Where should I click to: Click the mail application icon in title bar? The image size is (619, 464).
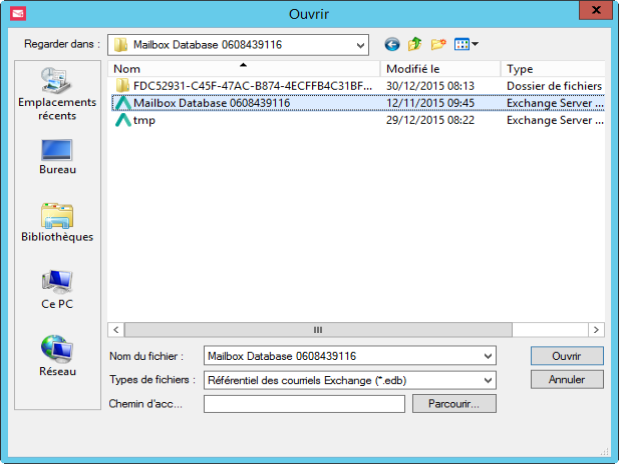point(18,14)
